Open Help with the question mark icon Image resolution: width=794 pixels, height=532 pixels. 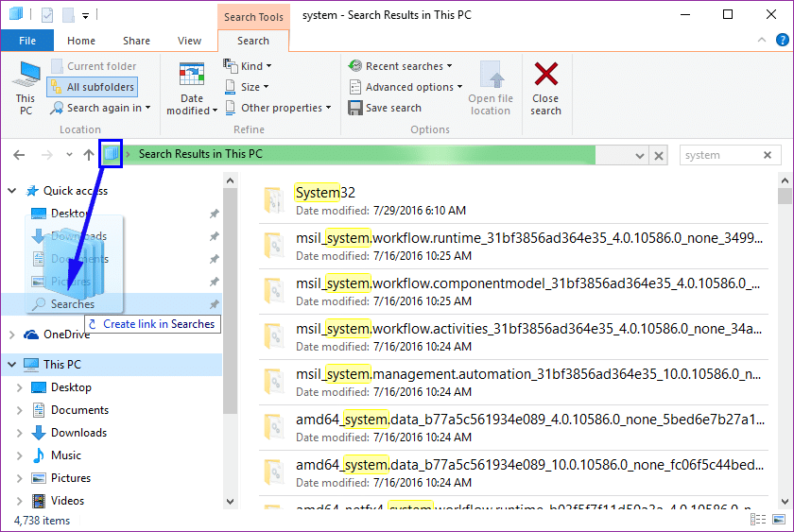pos(783,40)
